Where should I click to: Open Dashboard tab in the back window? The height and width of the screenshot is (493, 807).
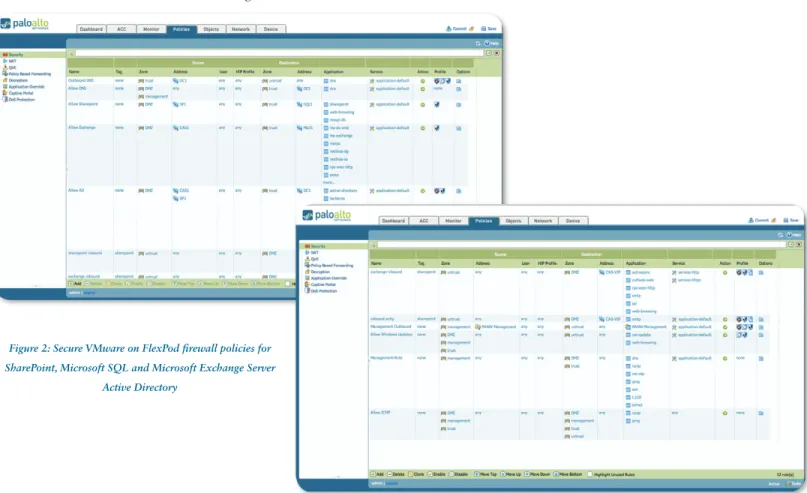91,29
